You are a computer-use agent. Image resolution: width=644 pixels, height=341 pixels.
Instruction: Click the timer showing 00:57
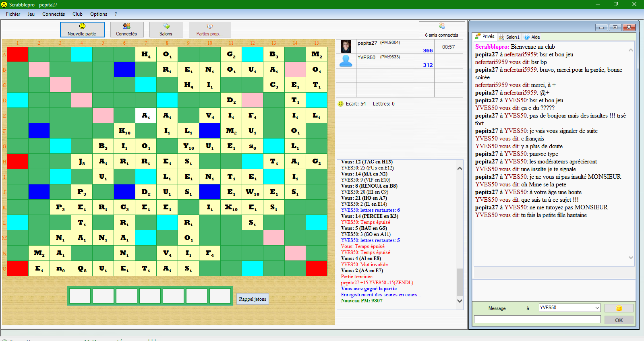point(448,47)
